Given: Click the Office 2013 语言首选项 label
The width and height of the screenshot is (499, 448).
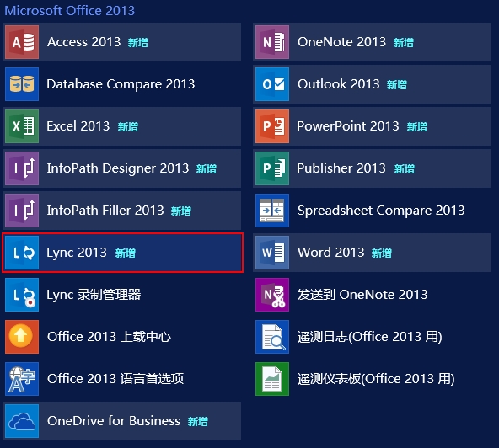Looking at the screenshot, I should [115, 379].
